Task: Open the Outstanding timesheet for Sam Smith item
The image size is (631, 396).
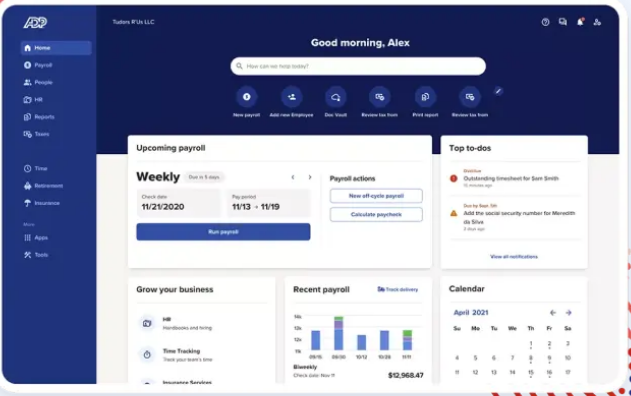Action: (x=511, y=178)
